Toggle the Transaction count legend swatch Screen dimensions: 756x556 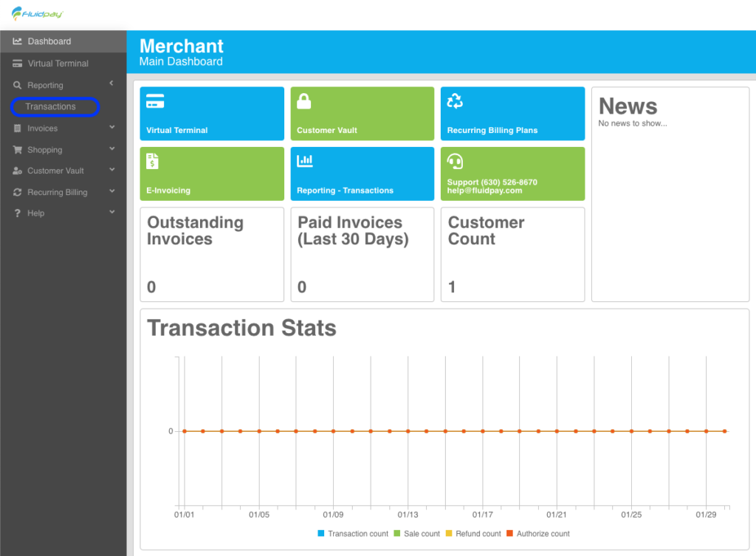pyautogui.click(x=321, y=533)
